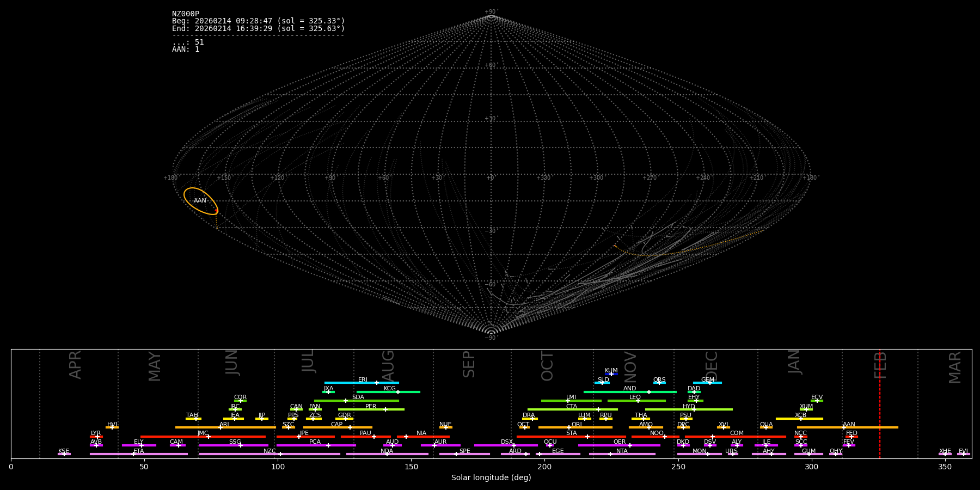Click the MAR month label
The image size is (980, 490).
[955, 367]
